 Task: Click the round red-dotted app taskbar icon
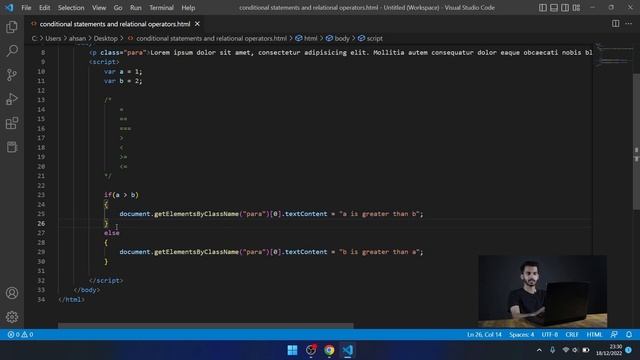[x=311, y=350]
